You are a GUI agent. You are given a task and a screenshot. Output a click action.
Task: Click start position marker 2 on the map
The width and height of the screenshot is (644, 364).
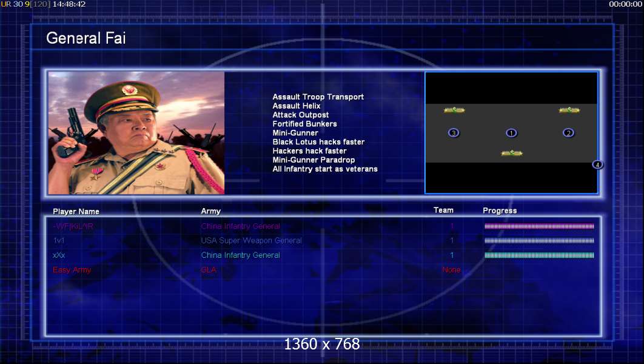[x=568, y=133]
